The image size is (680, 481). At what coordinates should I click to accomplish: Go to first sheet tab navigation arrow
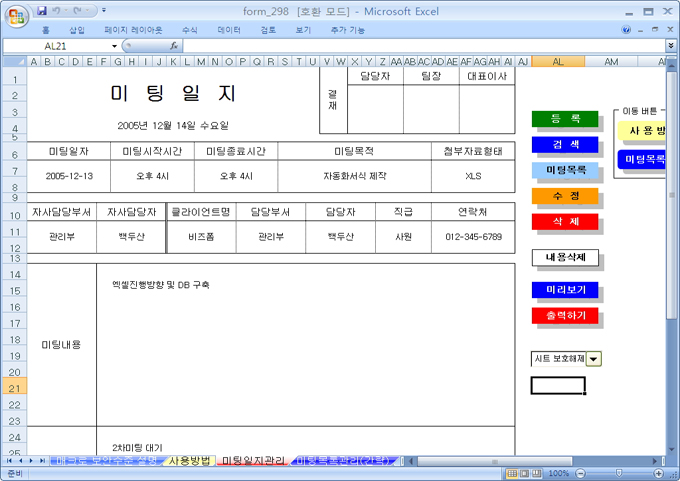(8, 461)
